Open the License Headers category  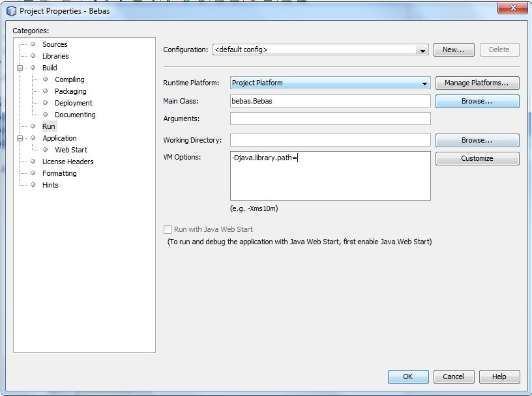[x=68, y=162]
